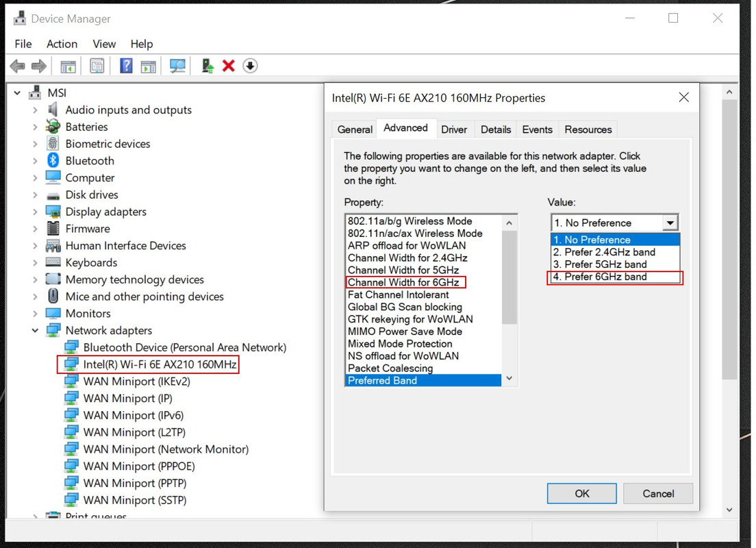The image size is (756, 548).
Task: Open the Action menu
Action: 62,44
